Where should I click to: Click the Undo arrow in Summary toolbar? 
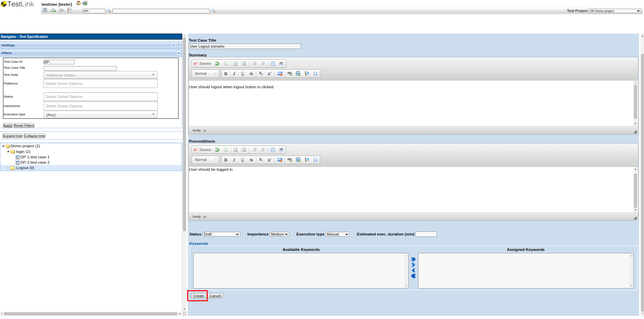217,64
